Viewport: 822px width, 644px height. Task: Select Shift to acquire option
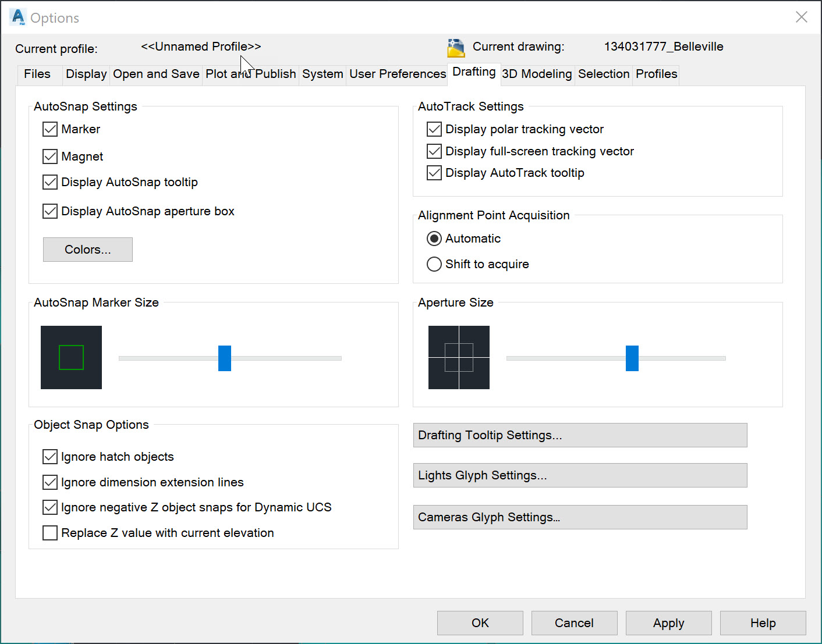[x=434, y=264]
